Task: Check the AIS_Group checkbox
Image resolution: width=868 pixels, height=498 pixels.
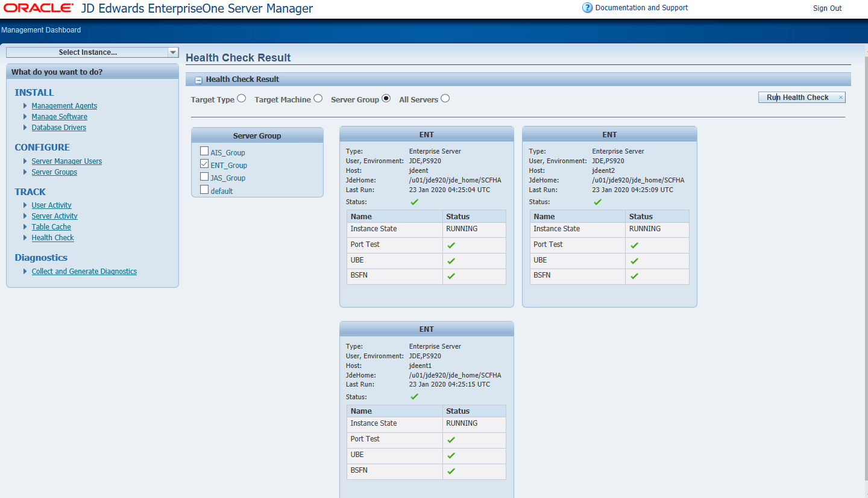Action: pyautogui.click(x=204, y=151)
